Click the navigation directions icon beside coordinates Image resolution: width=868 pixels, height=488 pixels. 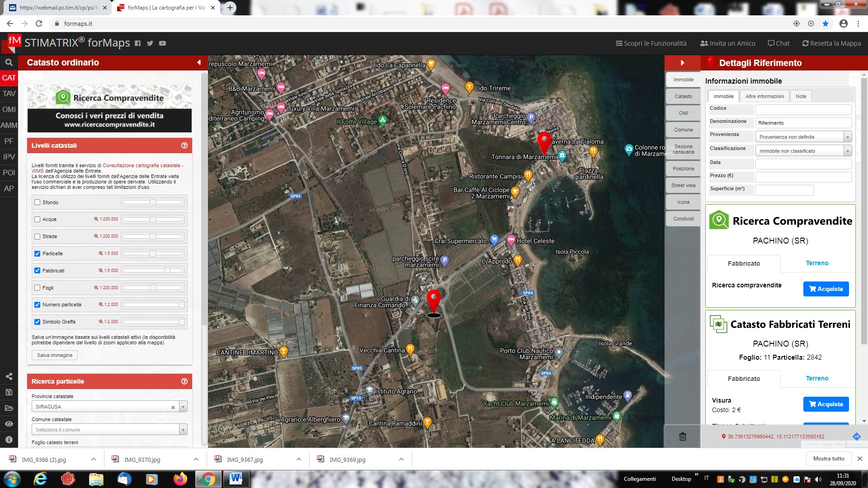pos(856,436)
